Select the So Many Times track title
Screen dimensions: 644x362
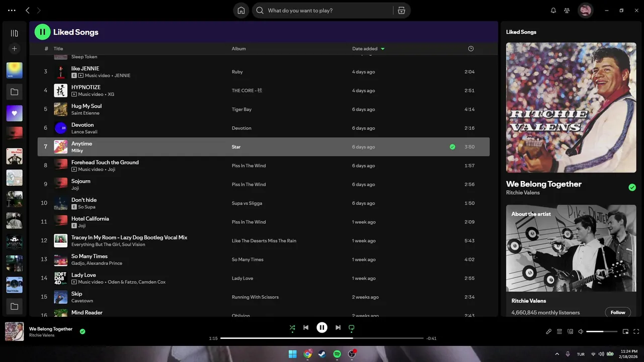90,256
